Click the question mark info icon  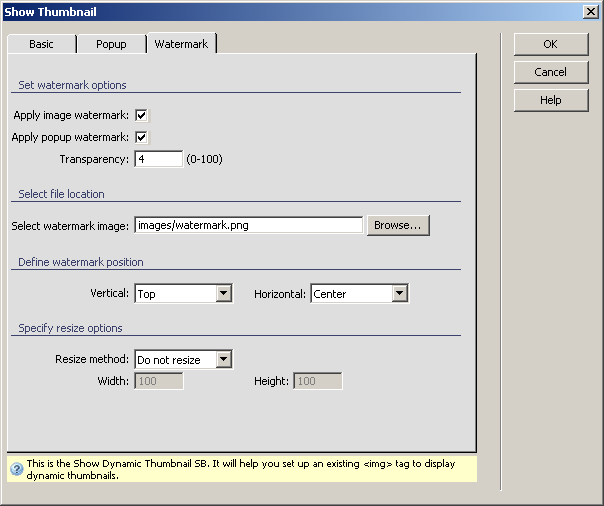[x=17, y=469]
